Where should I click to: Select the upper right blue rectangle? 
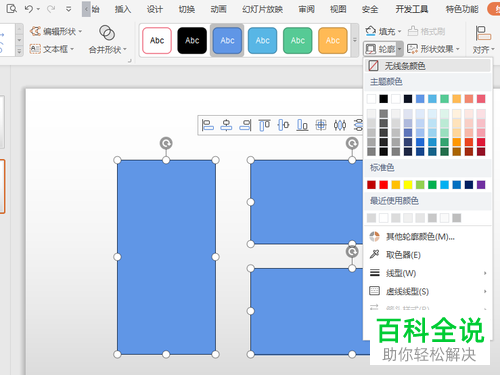coord(307,202)
